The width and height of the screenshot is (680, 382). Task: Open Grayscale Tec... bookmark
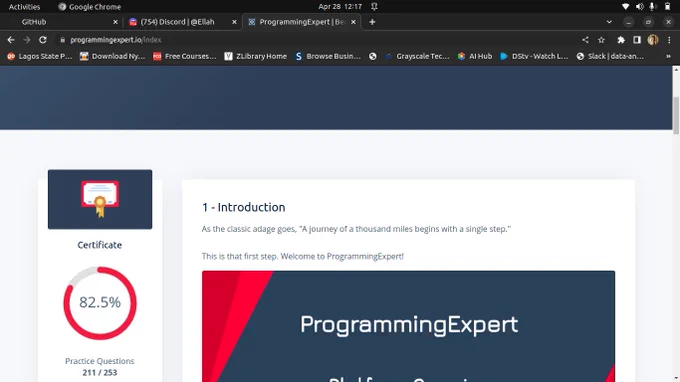[417, 56]
